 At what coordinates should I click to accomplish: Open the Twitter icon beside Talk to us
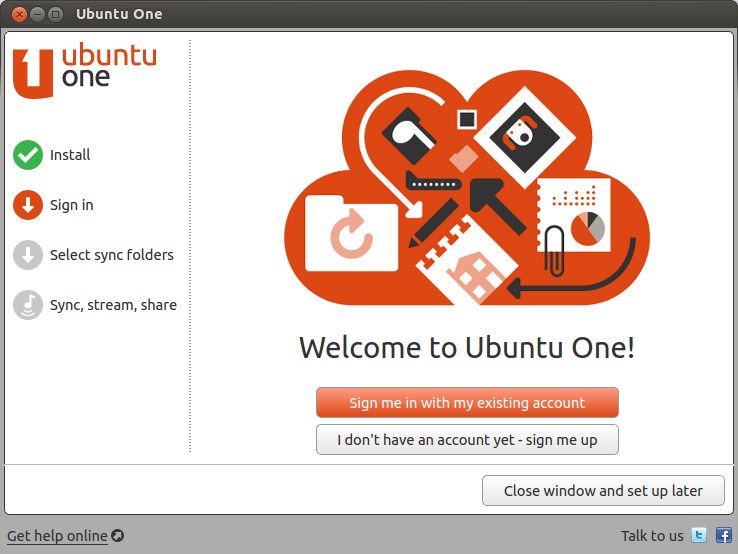(700, 536)
